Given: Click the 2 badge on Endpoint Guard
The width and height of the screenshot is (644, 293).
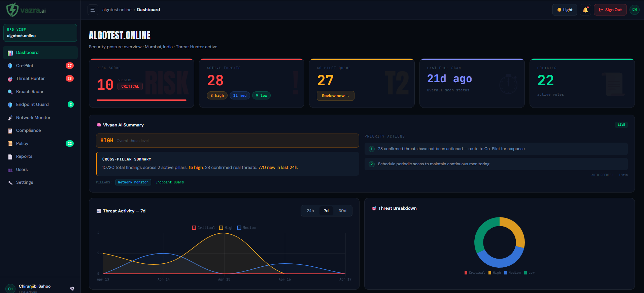Looking at the screenshot, I should [x=71, y=104].
